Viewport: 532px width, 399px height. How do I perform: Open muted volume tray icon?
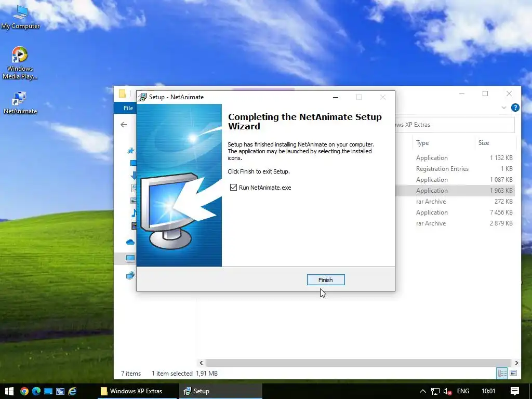point(447,391)
